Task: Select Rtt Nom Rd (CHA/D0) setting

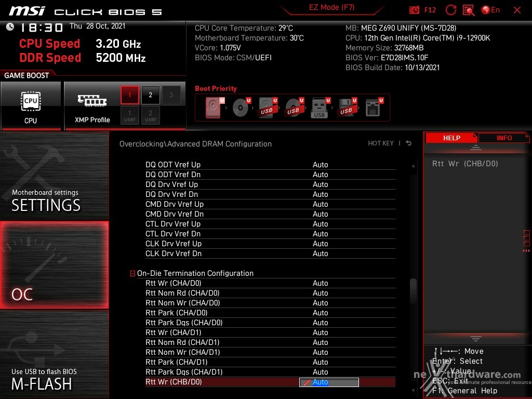Action: pos(270,293)
